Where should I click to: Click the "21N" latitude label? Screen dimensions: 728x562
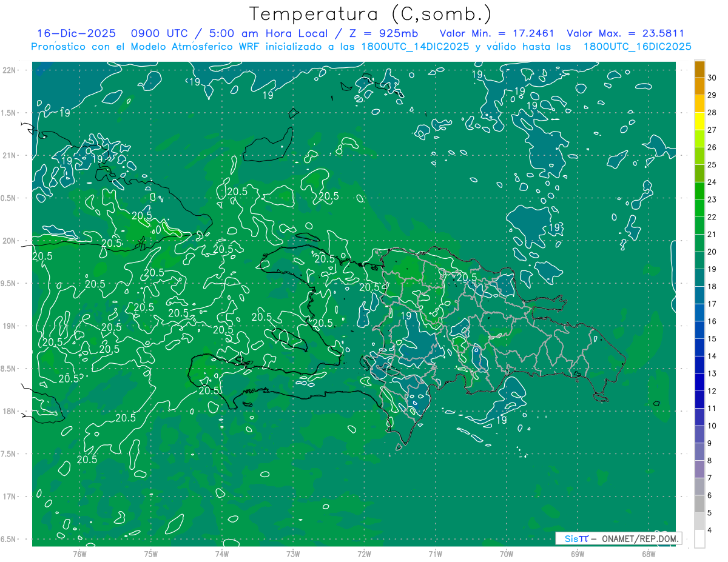[10, 156]
